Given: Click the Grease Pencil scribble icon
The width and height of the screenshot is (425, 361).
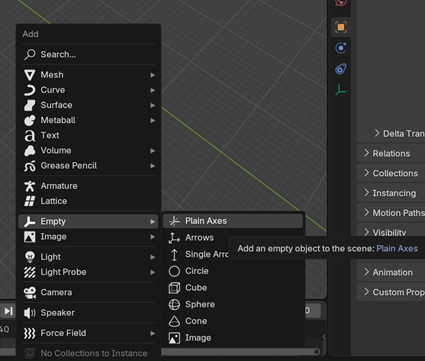Looking at the screenshot, I should [x=30, y=166].
